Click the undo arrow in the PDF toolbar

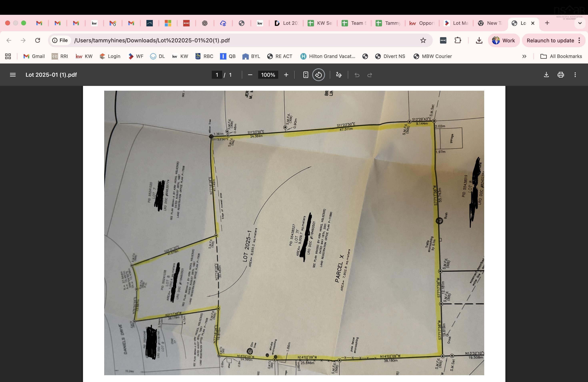pyautogui.click(x=357, y=75)
